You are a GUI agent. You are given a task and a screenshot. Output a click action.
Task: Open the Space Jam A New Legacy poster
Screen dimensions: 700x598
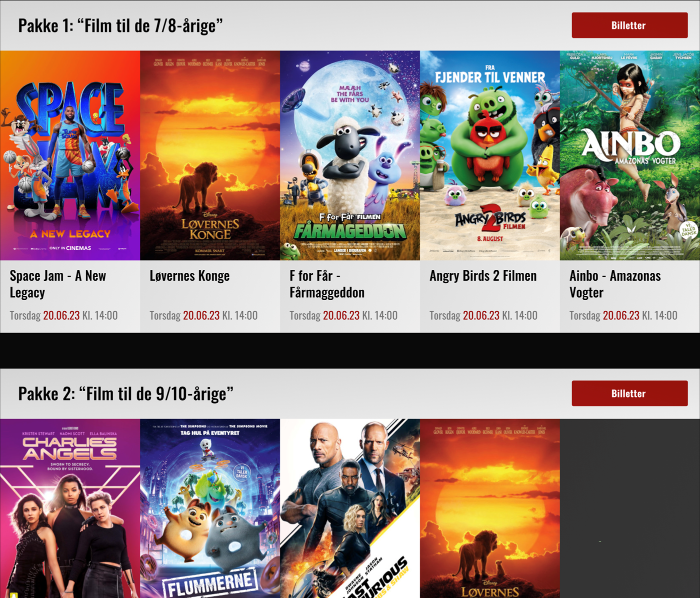point(70,155)
